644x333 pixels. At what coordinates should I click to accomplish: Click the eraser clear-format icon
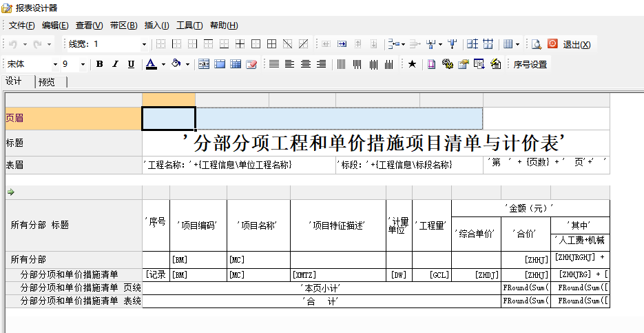click(x=251, y=64)
